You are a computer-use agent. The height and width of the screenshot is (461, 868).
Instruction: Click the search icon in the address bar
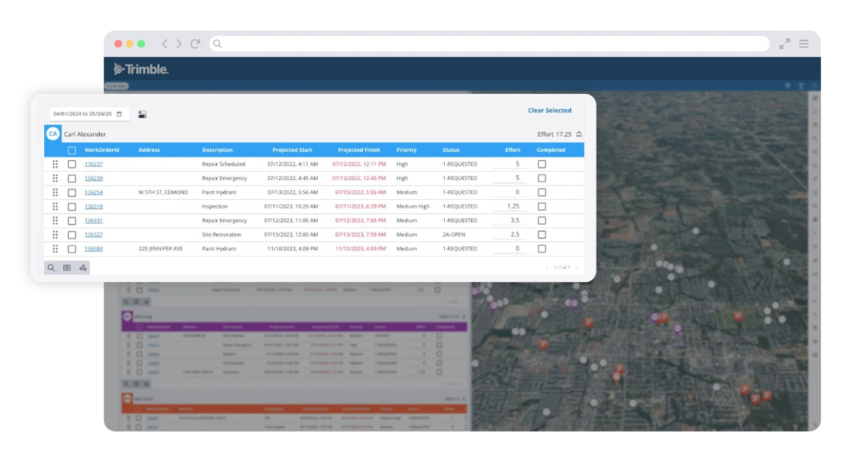pos(218,44)
